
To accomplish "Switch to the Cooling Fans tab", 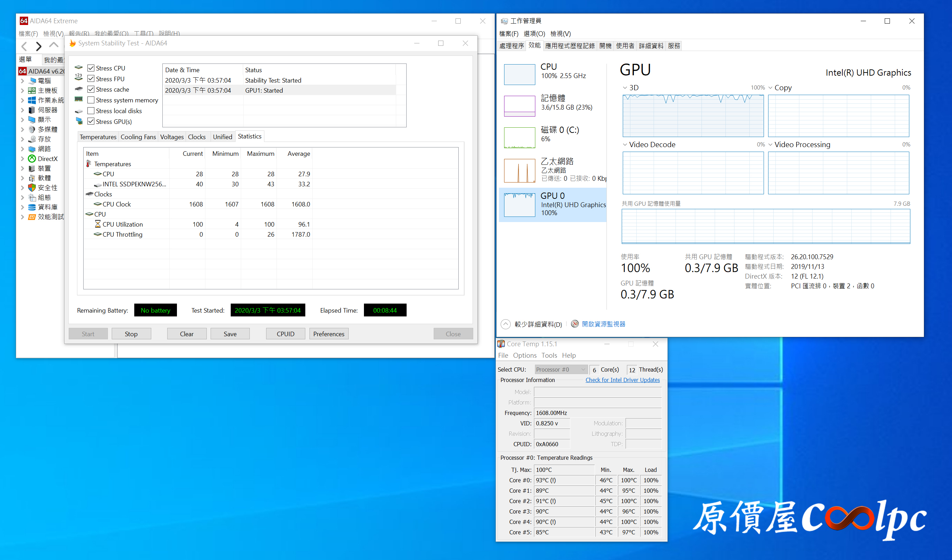I will click(x=138, y=137).
